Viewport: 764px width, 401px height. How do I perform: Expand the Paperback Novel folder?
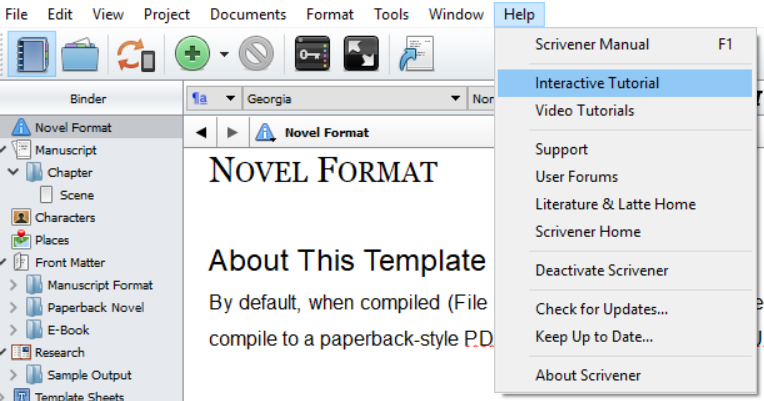pyautogui.click(x=14, y=307)
